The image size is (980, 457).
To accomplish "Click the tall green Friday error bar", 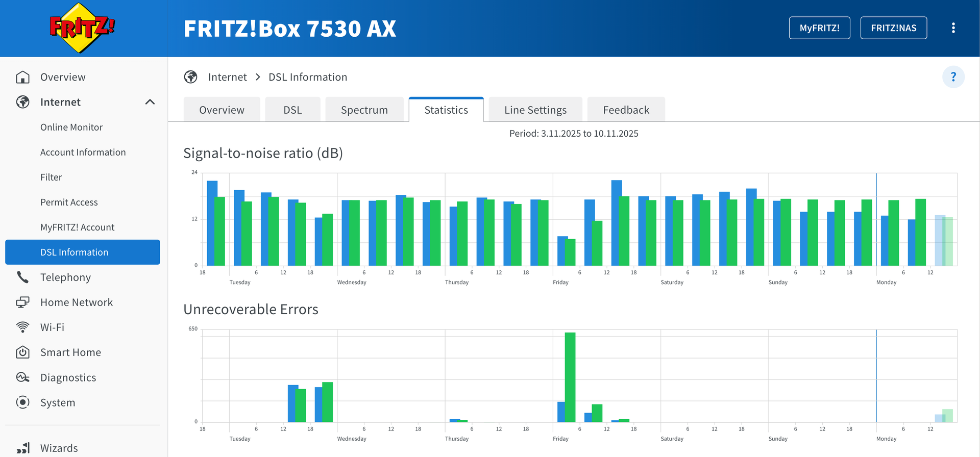I will [x=570, y=377].
